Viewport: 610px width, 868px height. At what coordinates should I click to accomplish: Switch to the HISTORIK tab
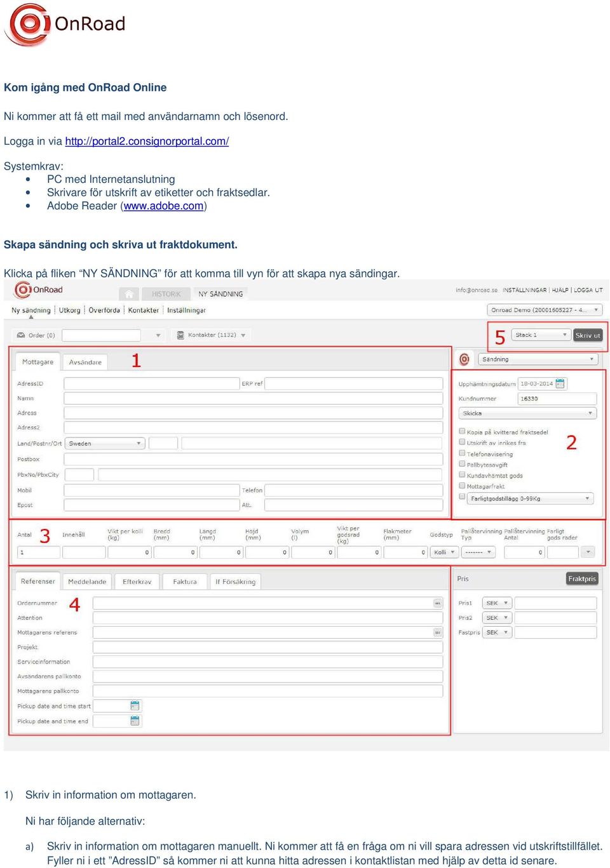pyautogui.click(x=166, y=294)
